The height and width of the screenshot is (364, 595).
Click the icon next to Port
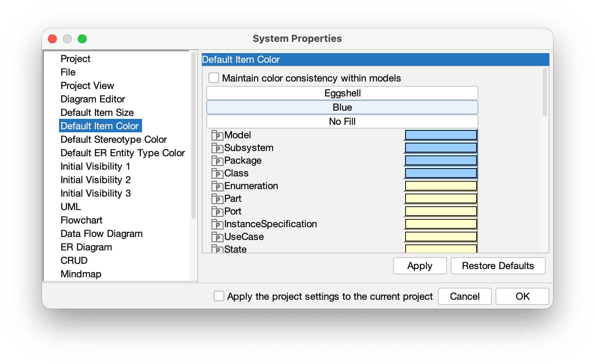[217, 211]
